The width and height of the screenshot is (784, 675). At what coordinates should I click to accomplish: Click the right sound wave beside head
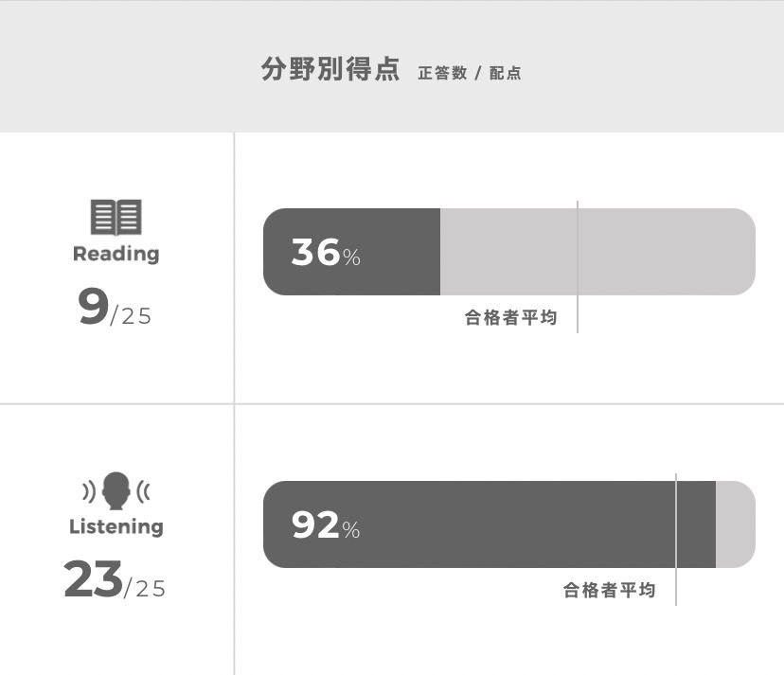[x=143, y=491]
